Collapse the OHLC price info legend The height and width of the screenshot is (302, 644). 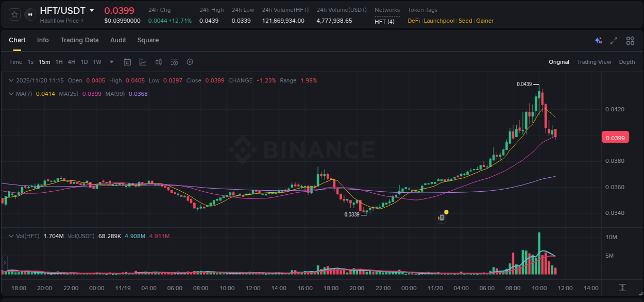(x=11, y=80)
